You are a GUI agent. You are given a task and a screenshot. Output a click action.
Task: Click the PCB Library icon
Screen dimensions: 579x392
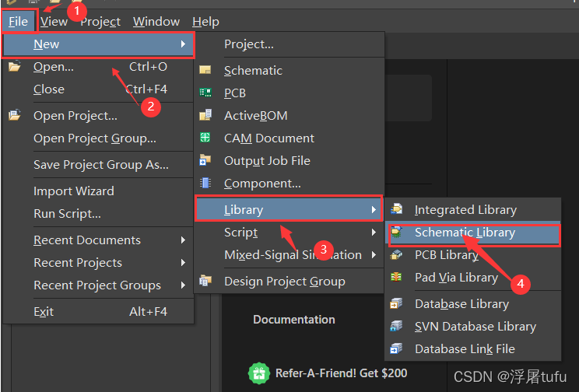[x=396, y=254]
